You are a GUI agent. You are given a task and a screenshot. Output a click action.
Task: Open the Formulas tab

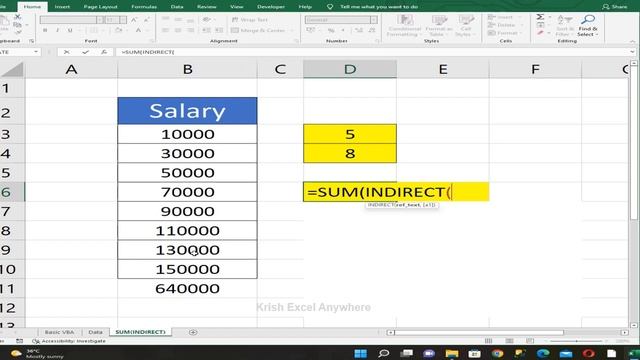[x=144, y=7]
